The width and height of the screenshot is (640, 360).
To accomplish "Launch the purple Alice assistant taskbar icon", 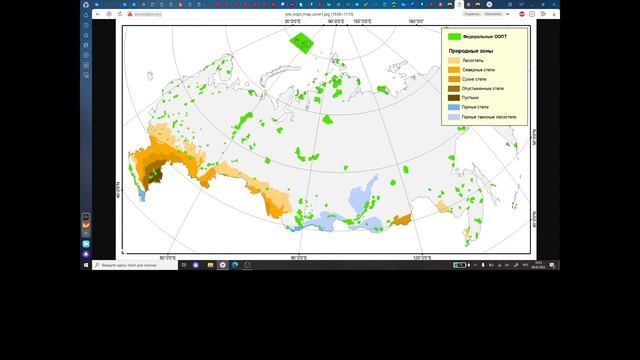I will coord(196,265).
